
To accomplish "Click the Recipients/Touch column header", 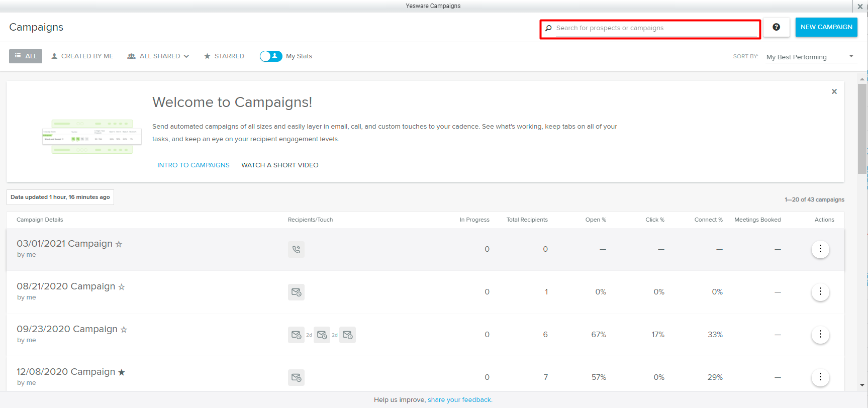I will click(310, 220).
